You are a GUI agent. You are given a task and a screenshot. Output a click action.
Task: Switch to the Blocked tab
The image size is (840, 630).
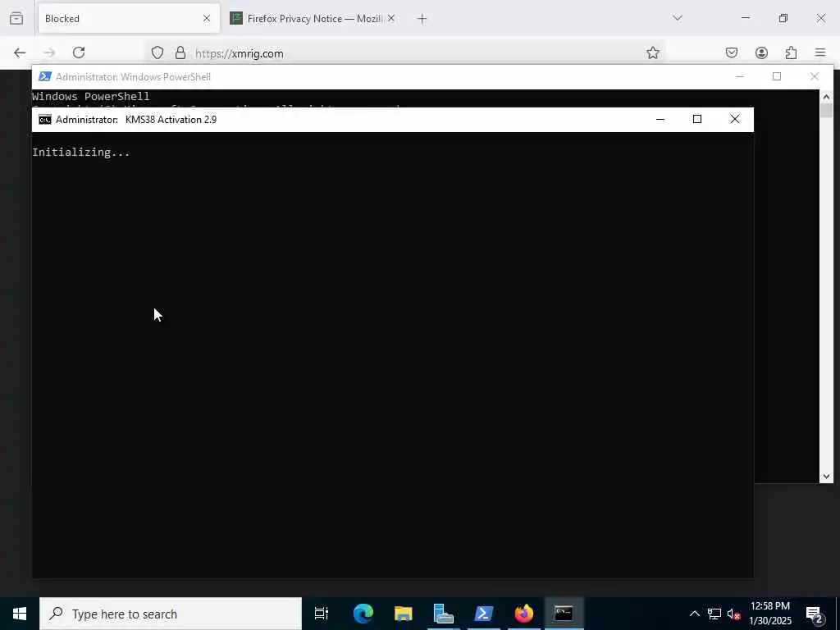[x=129, y=19]
